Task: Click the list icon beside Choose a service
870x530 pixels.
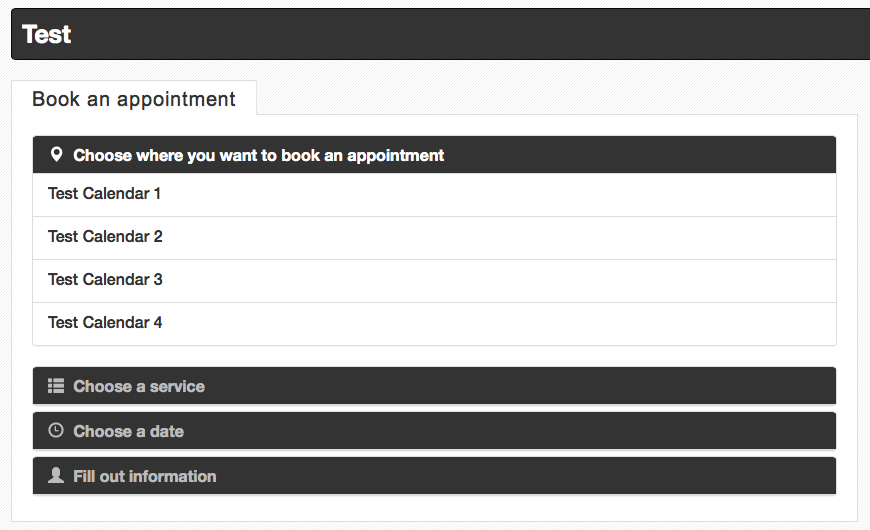Action: point(55,386)
